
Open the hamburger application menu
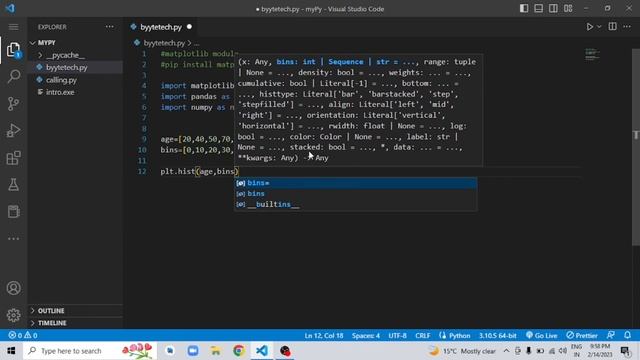click(13, 27)
